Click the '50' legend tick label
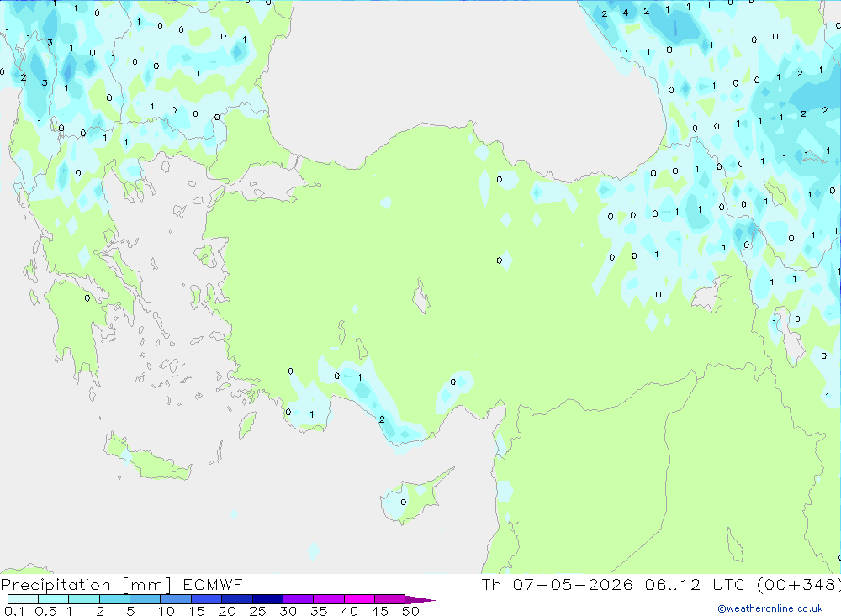The image size is (841, 616). point(410,611)
